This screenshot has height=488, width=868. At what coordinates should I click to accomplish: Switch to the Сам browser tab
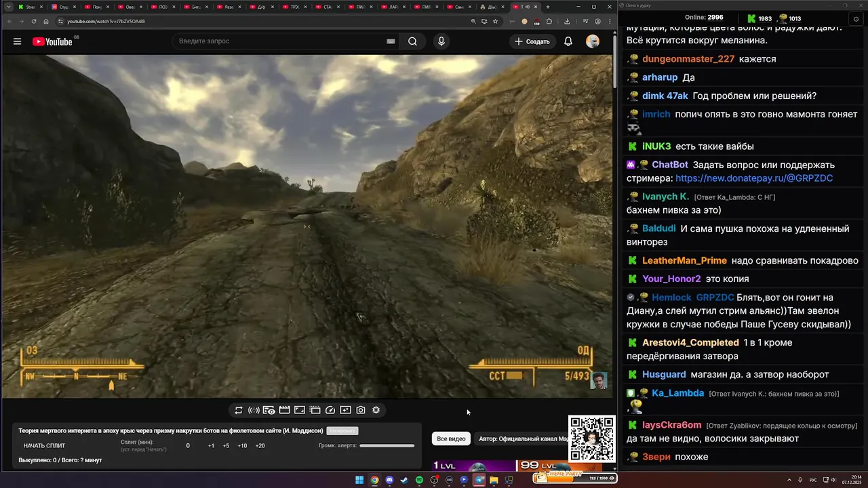click(x=459, y=7)
